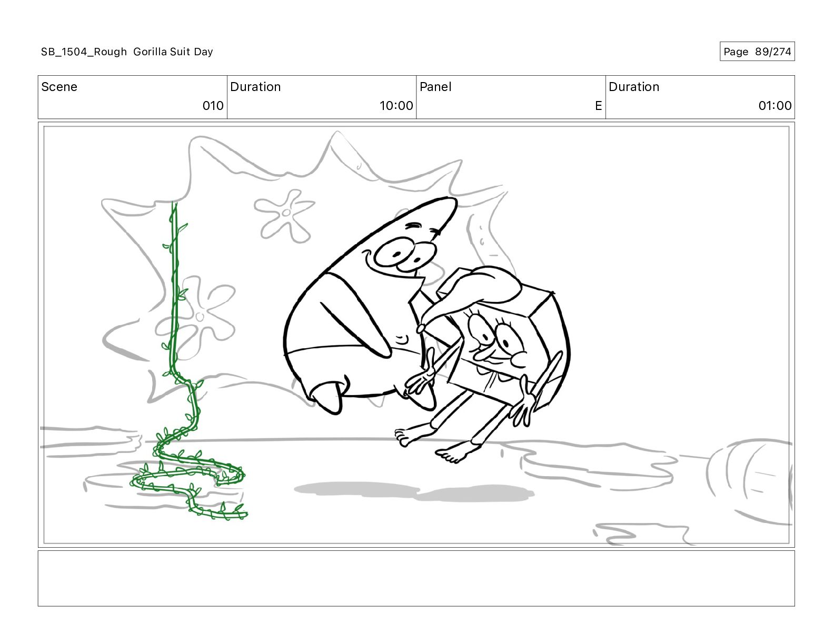Click the empty notes box below the panel
The height and width of the screenshot is (644, 834).
tap(416, 578)
